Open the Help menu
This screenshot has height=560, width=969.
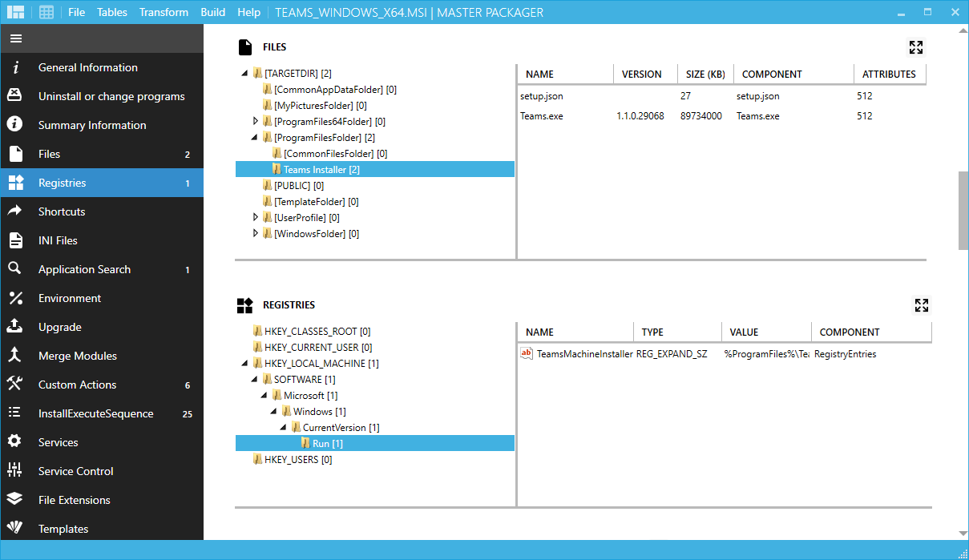249,12
